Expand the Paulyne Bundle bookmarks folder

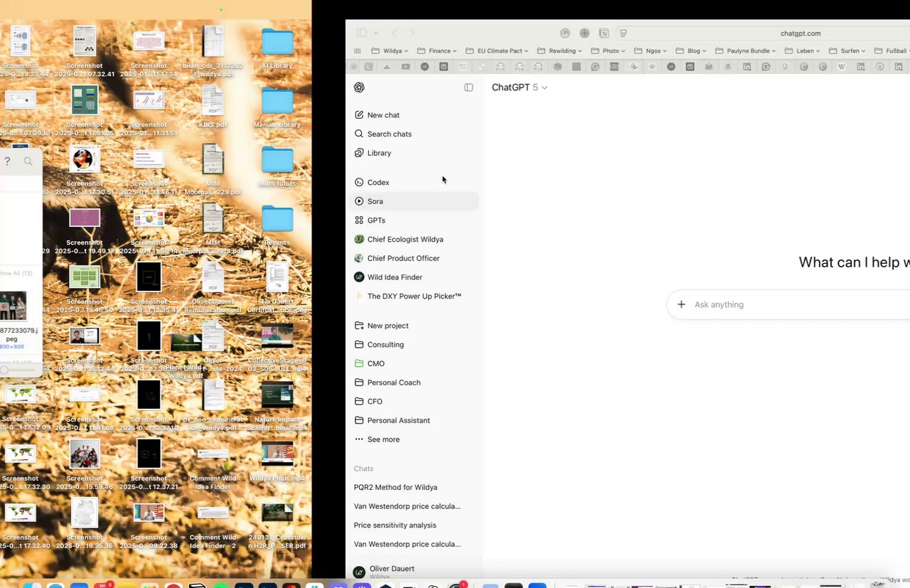point(746,51)
